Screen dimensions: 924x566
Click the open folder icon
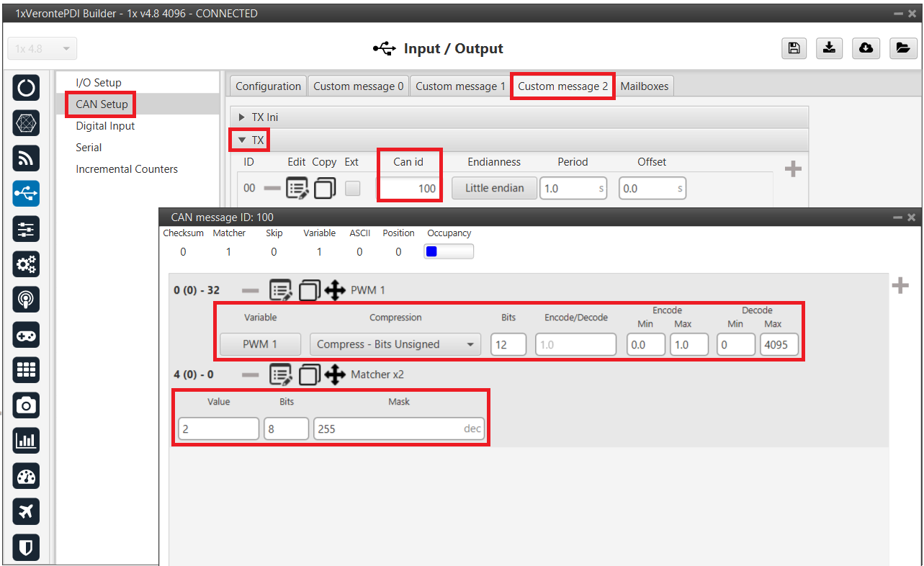point(902,48)
